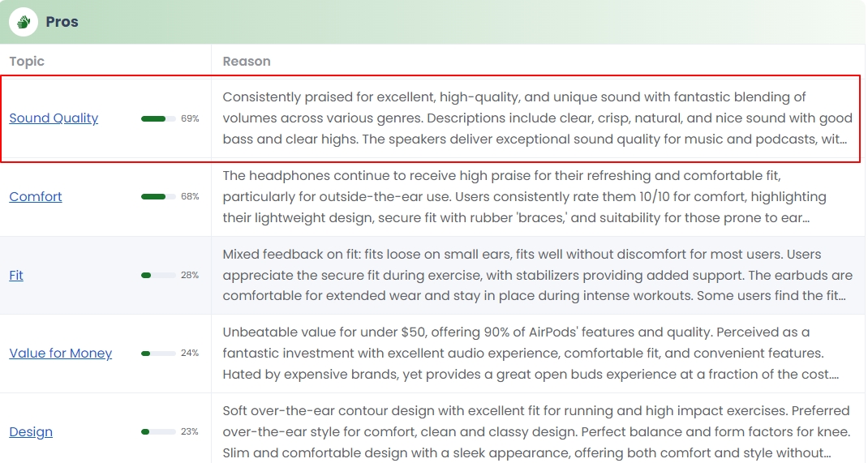Image resolution: width=868 pixels, height=463 pixels.
Task: Click the 68% Comfort progress bar
Action: coord(158,196)
